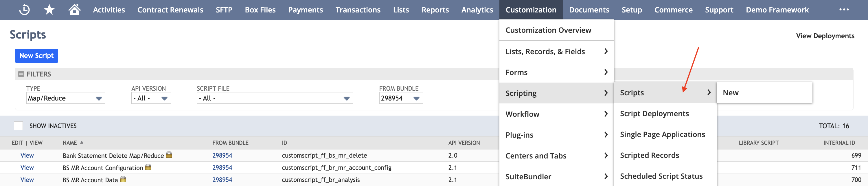Image resolution: width=868 pixels, height=186 pixels.
Task: Open Scheduled Script Status menu item
Action: [x=665, y=176]
